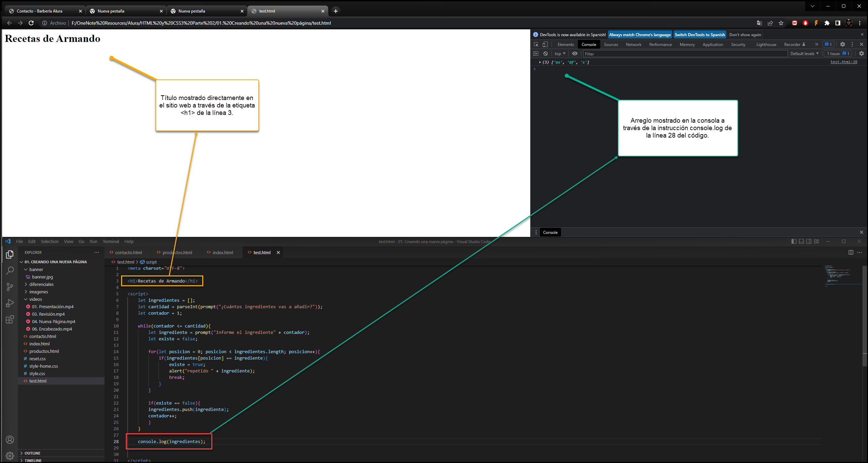Clear the DevTools console

coord(545,53)
